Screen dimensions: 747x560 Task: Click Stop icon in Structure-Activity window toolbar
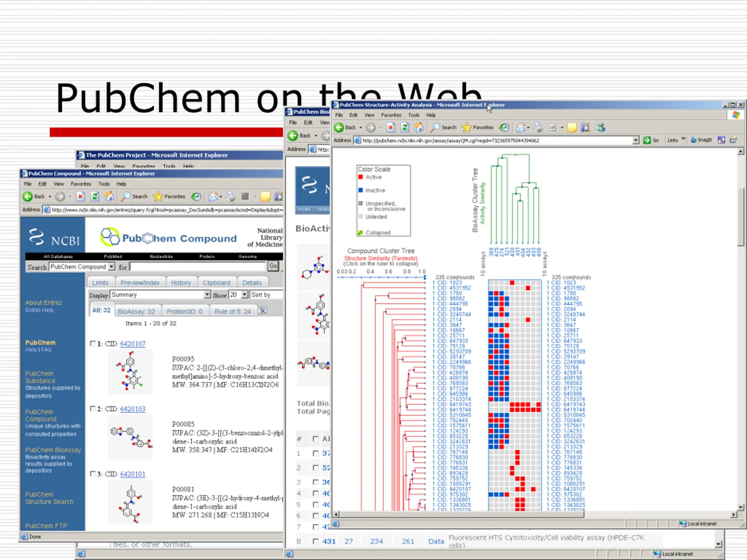tap(390, 127)
